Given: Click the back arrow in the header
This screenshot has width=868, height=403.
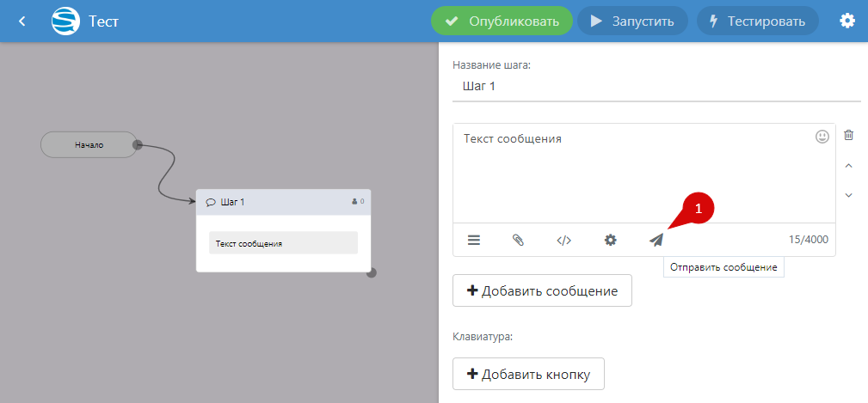Looking at the screenshot, I should [22, 21].
